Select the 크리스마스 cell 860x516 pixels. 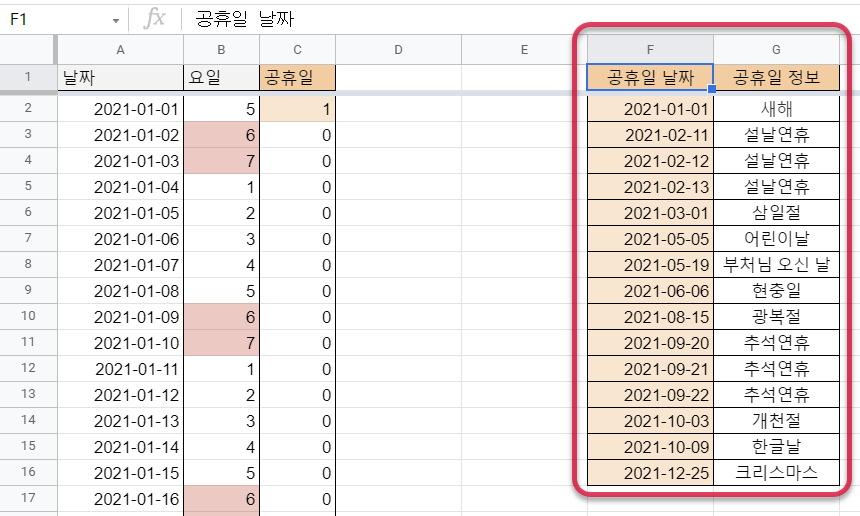[x=776, y=473]
